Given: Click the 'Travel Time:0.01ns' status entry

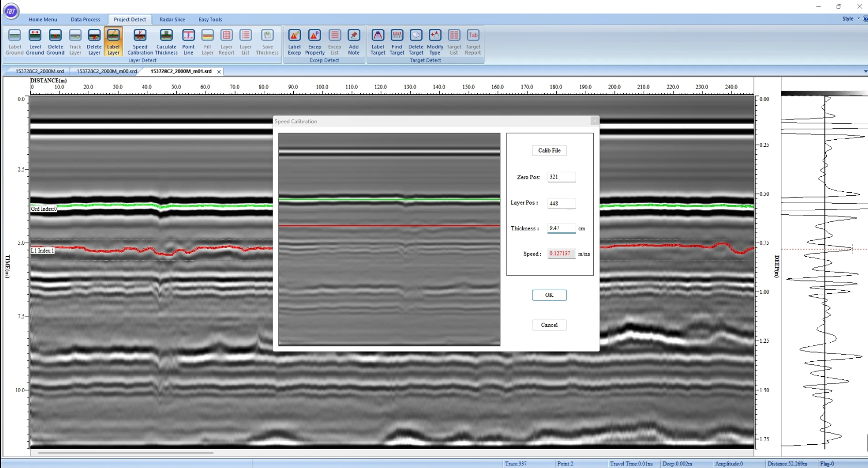Looking at the screenshot, I should pyautogui.click(x=631, y=463).
